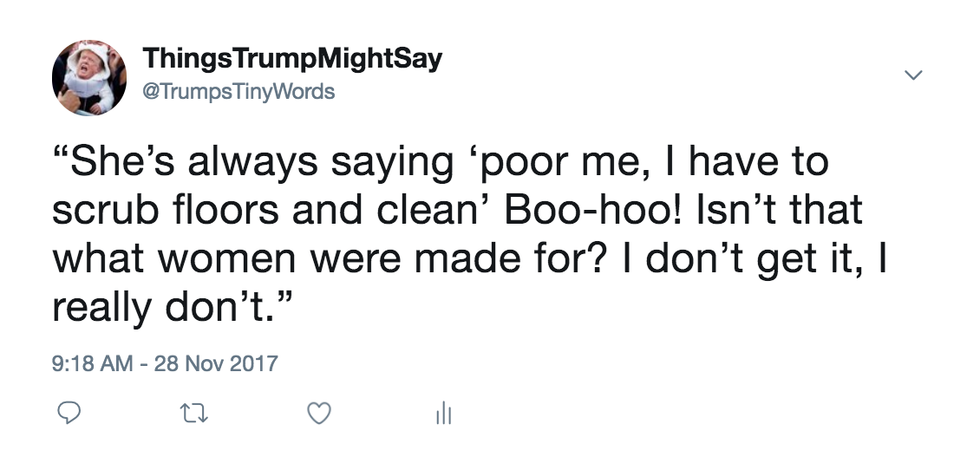Expand the downward caret beside the tweet header
Screen dimensions: 980x470
(x=912, y=76)
